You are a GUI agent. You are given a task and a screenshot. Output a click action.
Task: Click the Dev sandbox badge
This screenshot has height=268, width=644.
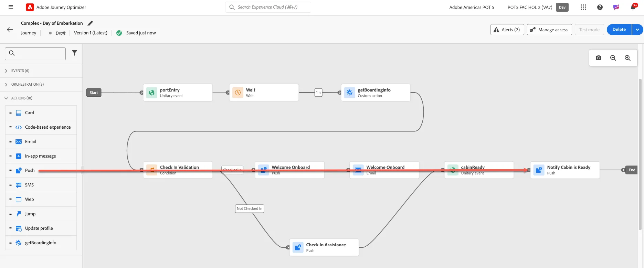(562, 7)
